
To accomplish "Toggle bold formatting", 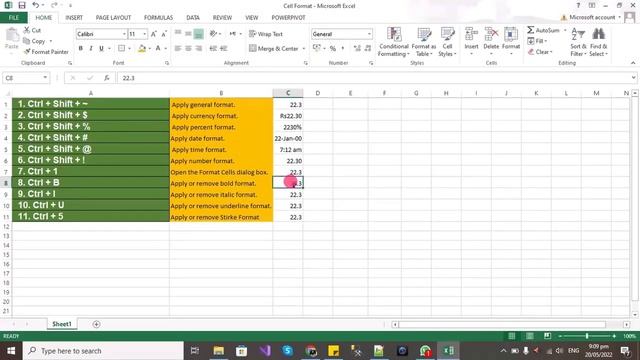I will [81, 49].
